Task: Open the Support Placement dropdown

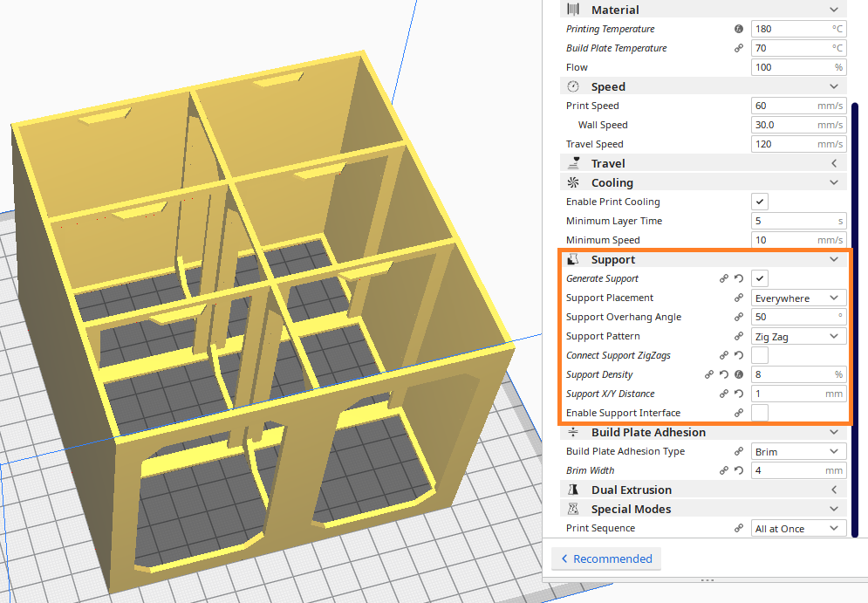Action: click(798, 298)
